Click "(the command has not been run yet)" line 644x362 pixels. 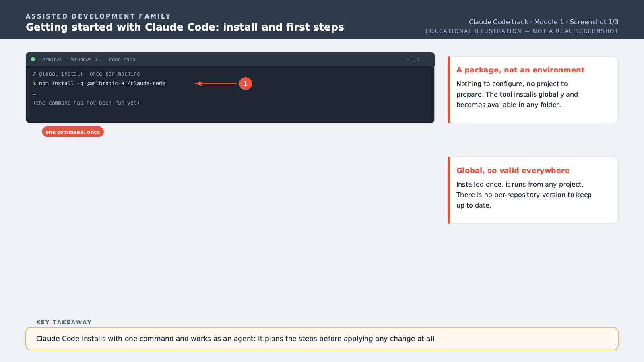(x=87, y=103)
